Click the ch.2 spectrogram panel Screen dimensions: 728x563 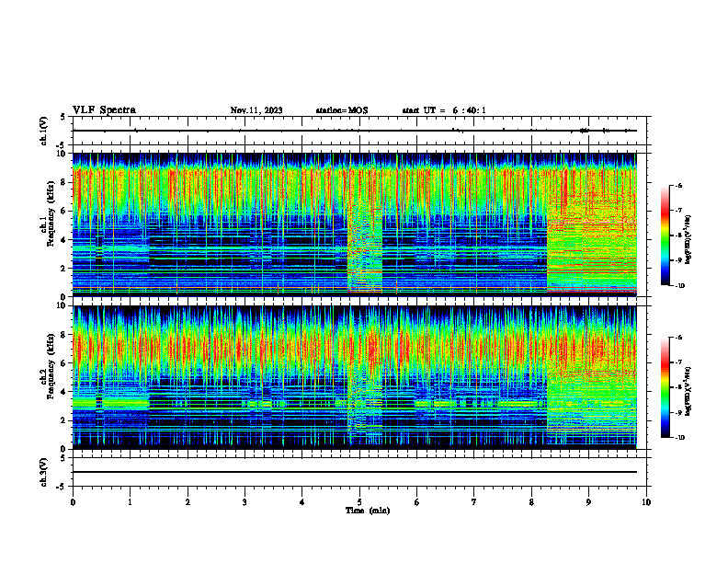click(354, 377)
